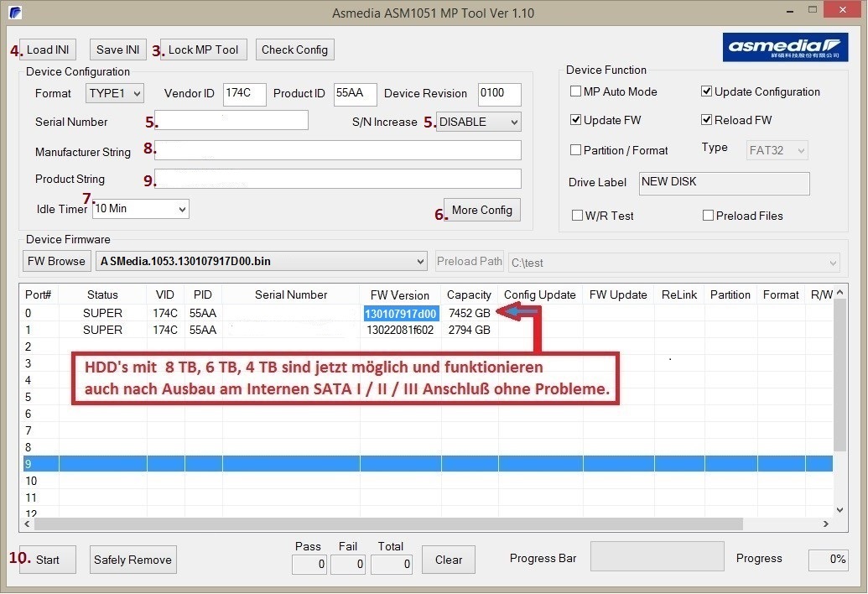The image size is (868, 594).
Task: Click the Partition column header
Action: coord(730,294)
